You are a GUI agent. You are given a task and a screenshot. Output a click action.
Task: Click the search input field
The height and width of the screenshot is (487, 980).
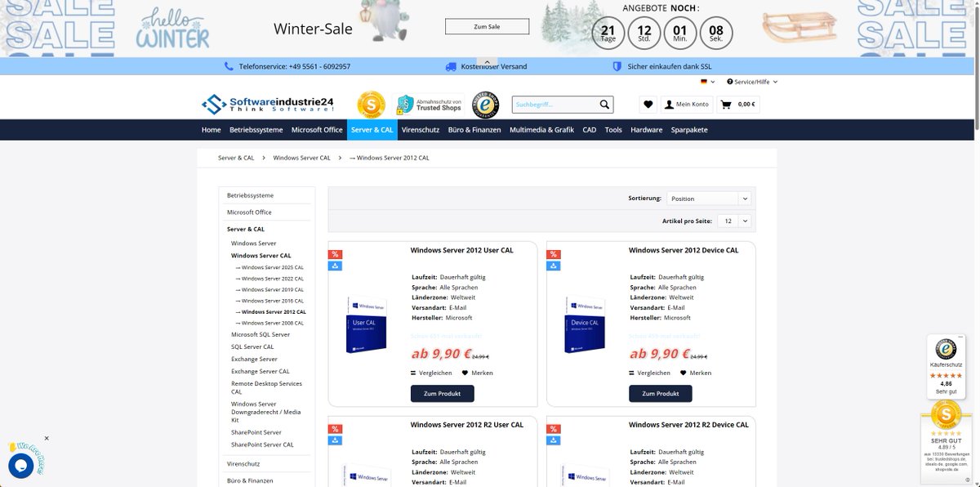pyautogui.click(x=555, y=105)
